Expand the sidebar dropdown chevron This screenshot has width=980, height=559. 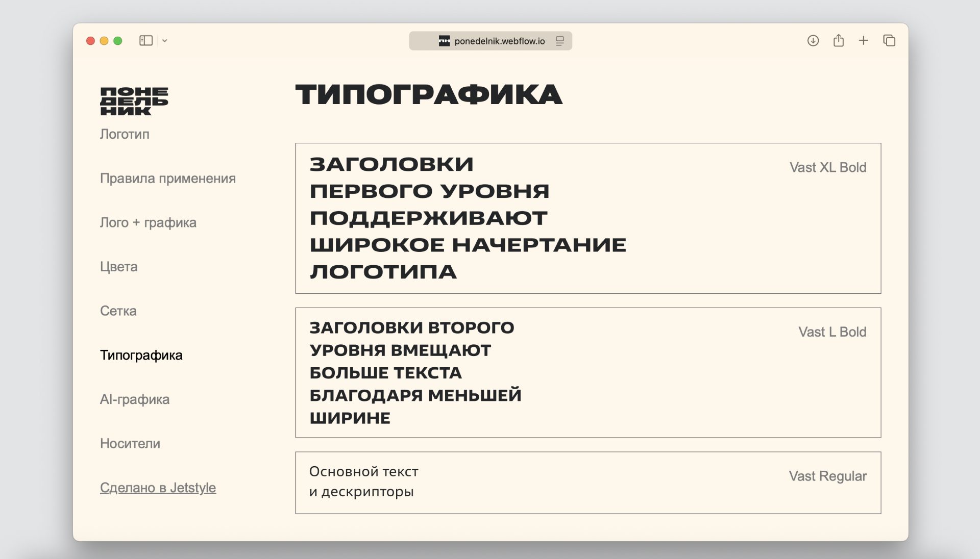[x=165, y=41]
